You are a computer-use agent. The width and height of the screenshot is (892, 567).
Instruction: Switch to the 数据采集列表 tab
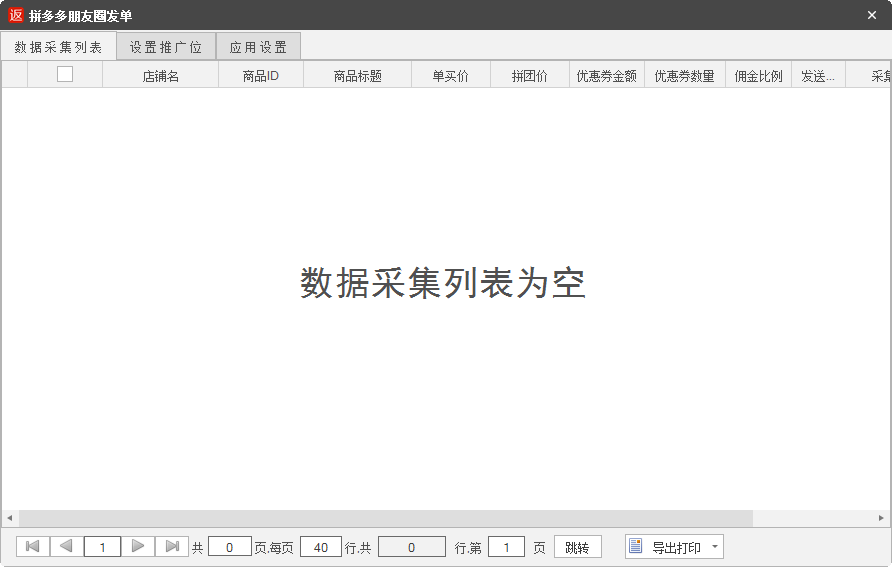pos(59,47)
